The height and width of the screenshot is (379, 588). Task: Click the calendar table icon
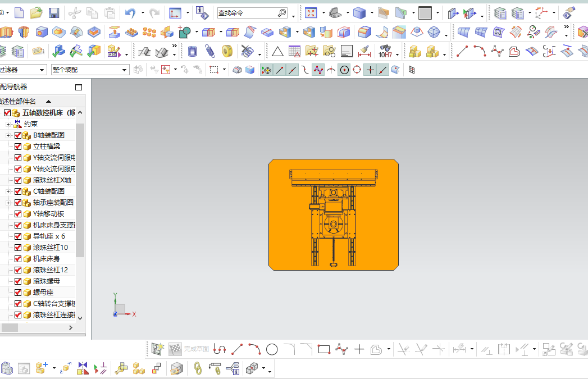[294, 51]
